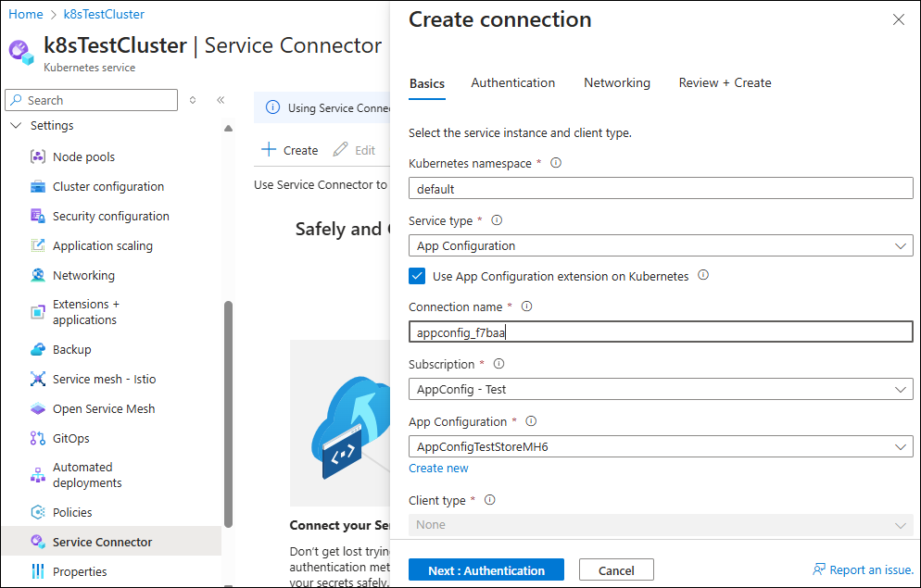Click the sidebar vertical scrollbar
The width and height of the screenshot is (921, 588).
[229, 414]
